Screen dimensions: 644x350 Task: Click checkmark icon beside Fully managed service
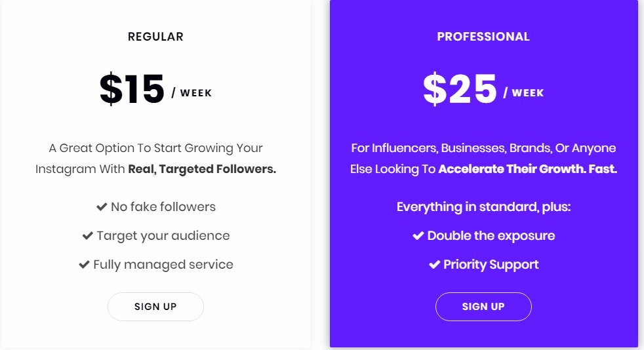pos(84,264)
